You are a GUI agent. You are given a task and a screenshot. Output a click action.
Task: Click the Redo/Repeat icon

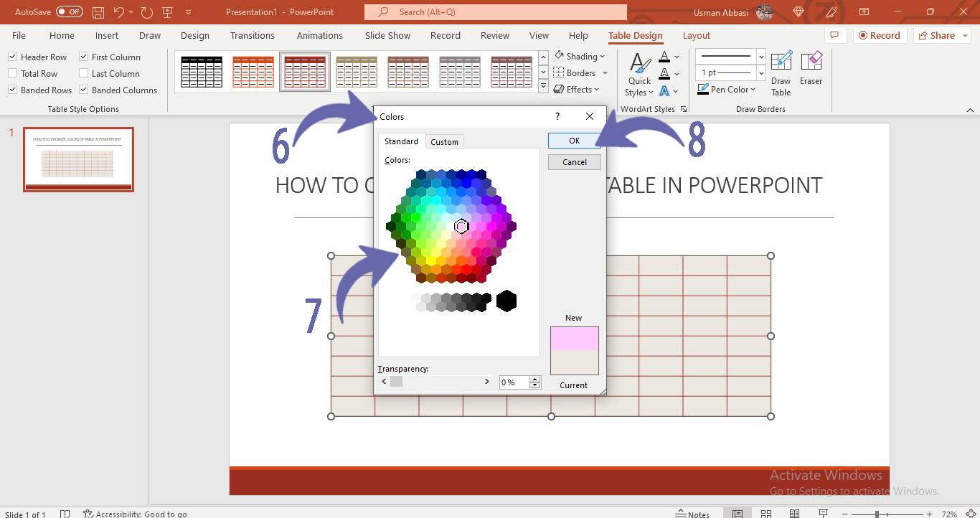tap(147, 12)
